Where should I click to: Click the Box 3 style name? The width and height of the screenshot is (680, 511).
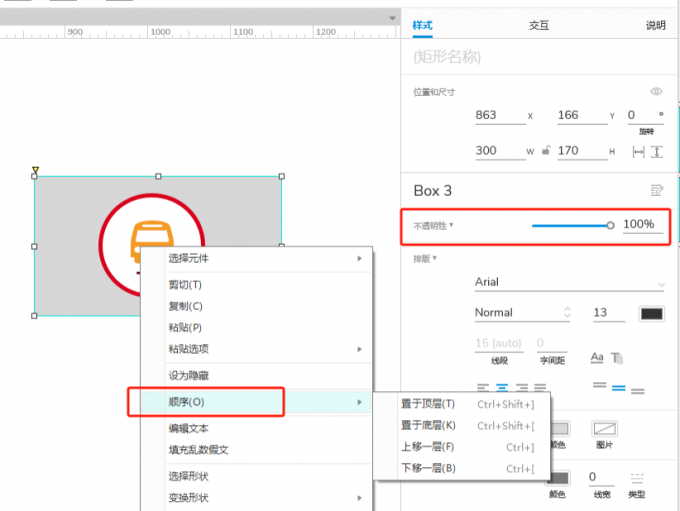click(x=432, y=191)
